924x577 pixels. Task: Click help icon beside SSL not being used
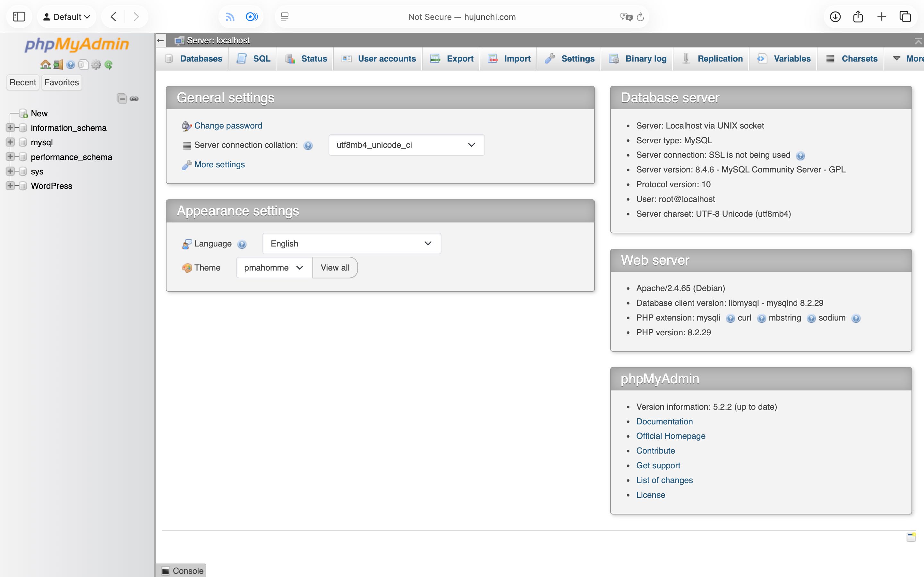pos(800,156)
